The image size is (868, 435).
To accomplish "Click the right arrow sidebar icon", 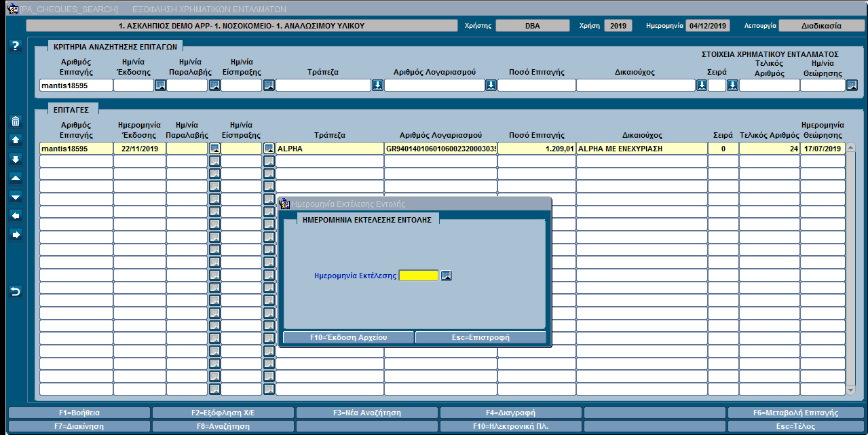I will pos(16,235).
